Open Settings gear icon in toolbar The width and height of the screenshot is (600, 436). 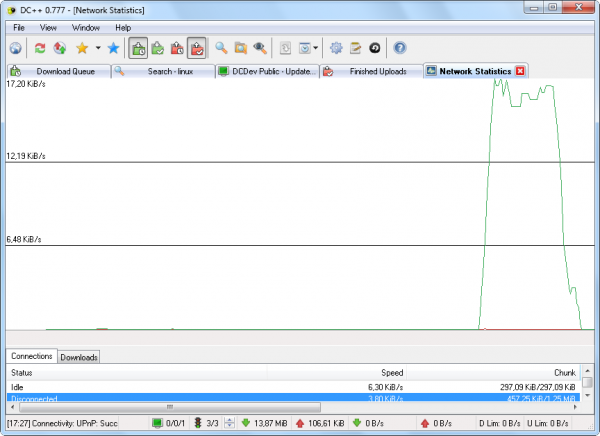click(x=336, y=48)
